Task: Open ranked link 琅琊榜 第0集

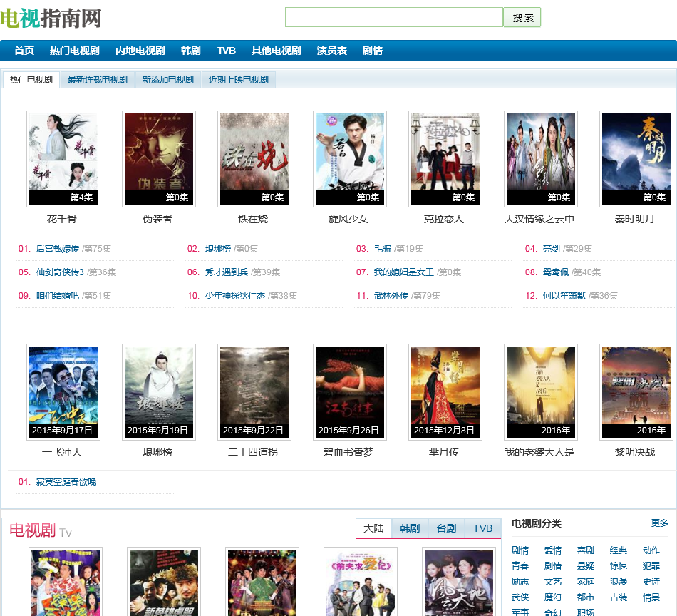Action: (217, 249)
